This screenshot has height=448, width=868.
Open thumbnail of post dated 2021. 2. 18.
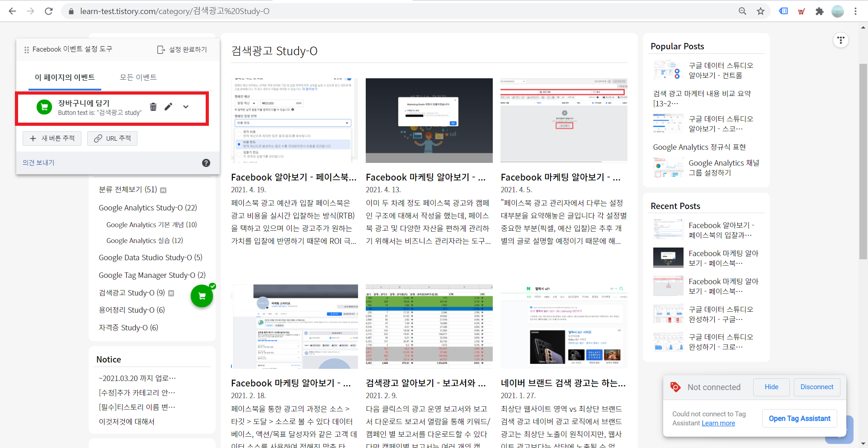pos(294,326)
